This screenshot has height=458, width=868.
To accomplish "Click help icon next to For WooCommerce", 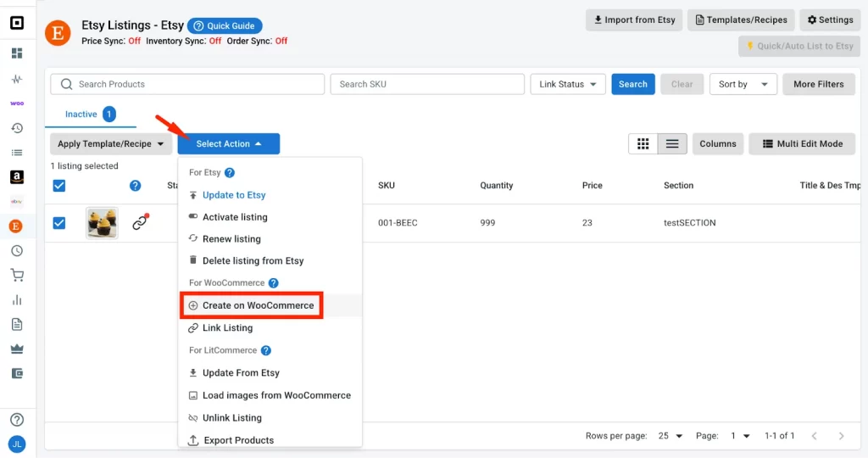I will click(274, 283).
